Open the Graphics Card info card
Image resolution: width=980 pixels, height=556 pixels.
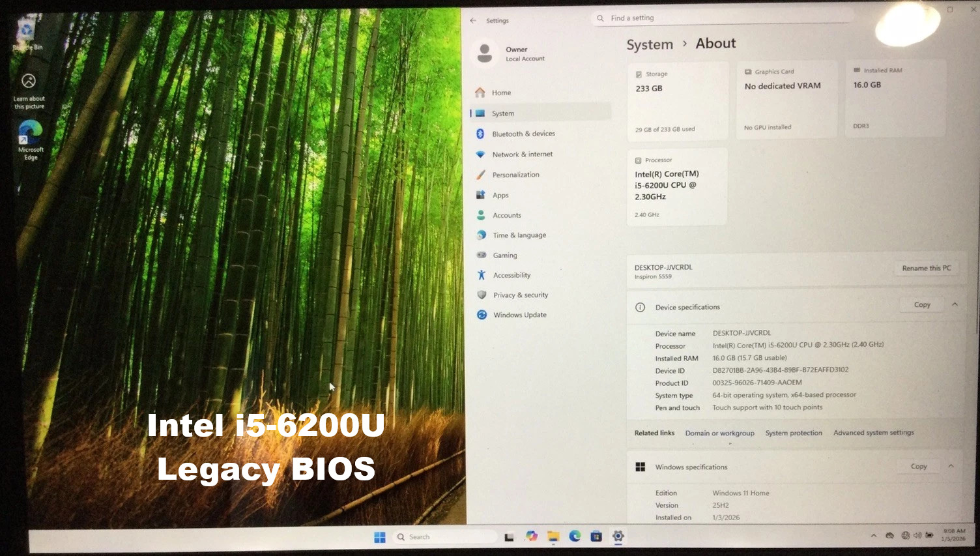[786, 100]
